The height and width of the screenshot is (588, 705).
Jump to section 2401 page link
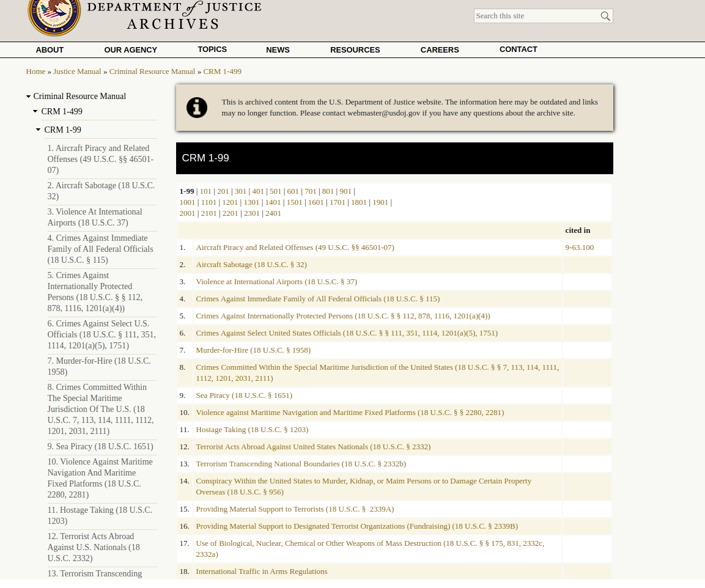[x=273, y=213]
